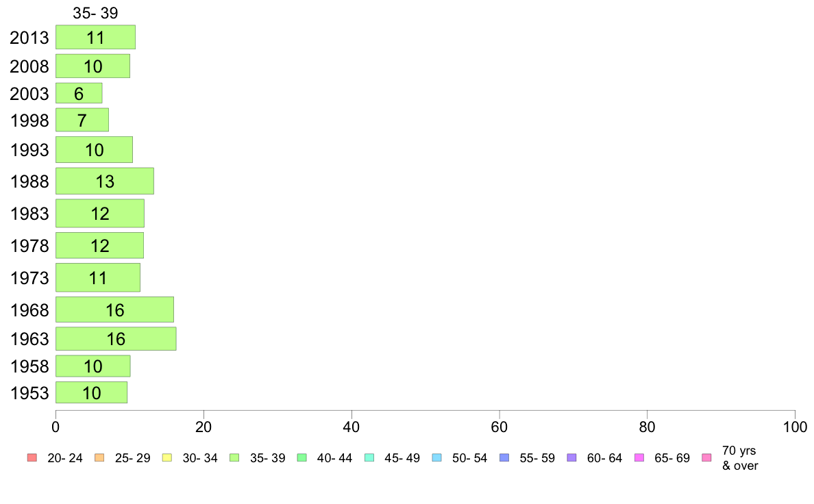
Task: Select the 2013 bar showing 11
Action: click(95, 38)
